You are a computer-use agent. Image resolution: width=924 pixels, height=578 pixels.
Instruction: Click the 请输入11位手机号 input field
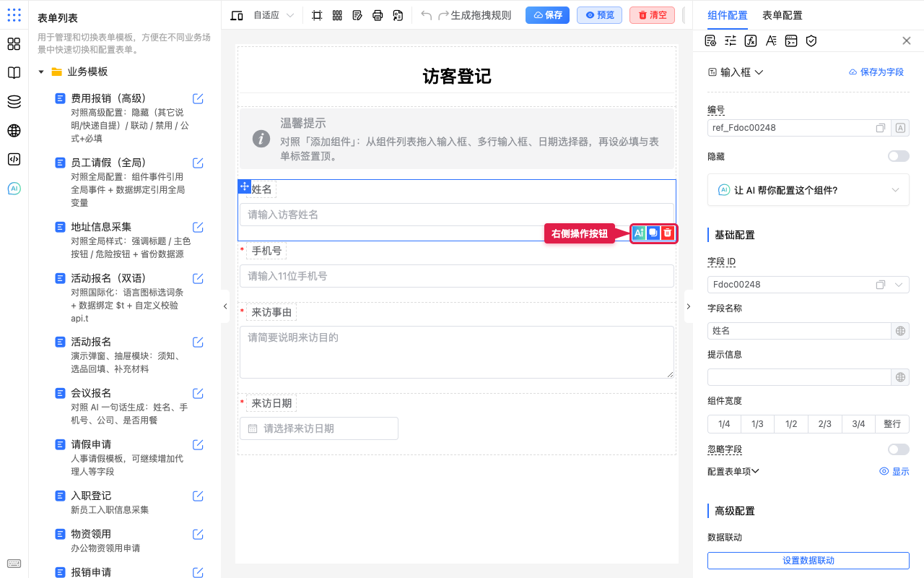(457, 276)
